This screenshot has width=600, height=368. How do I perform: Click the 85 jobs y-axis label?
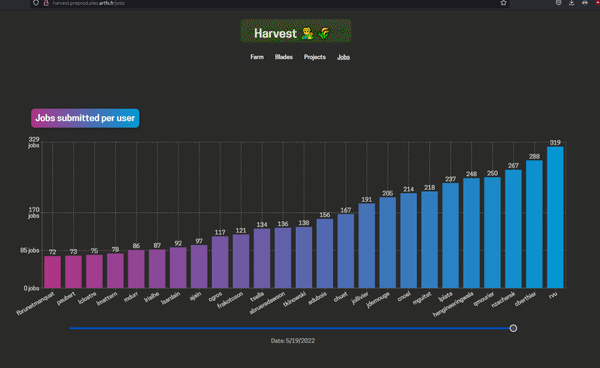coord(30,250)
